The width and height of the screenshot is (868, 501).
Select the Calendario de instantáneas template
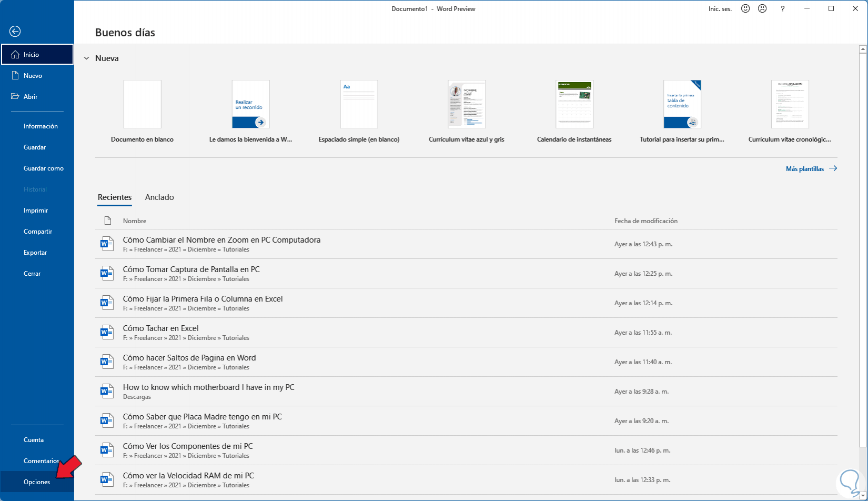[x=574, y=104]
